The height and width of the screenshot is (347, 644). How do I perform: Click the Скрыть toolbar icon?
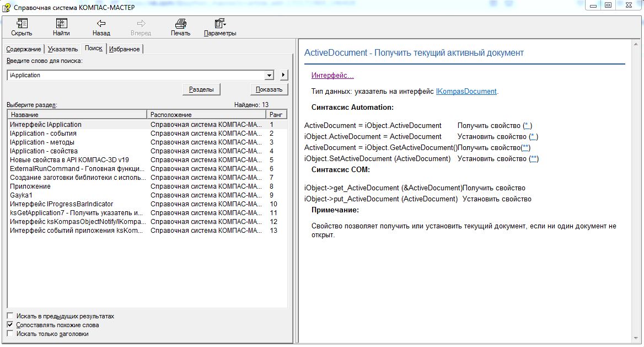click(x=22, y=23)
